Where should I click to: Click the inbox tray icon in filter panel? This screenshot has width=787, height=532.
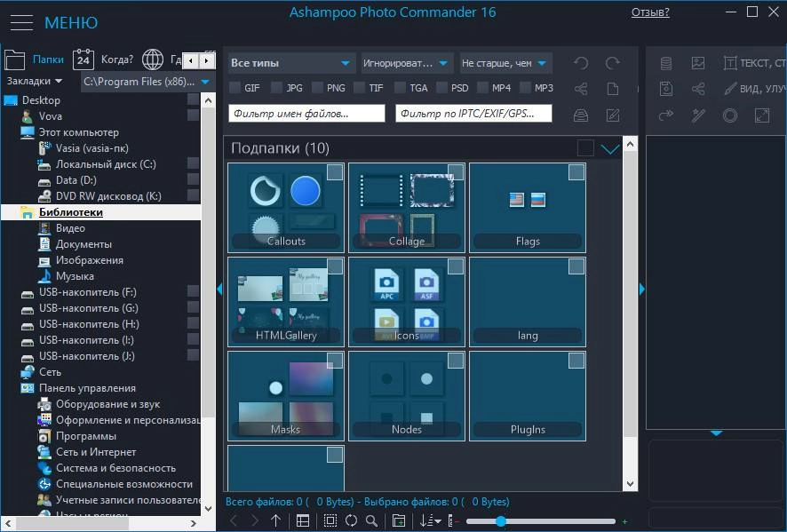click(x=581, y=115)
